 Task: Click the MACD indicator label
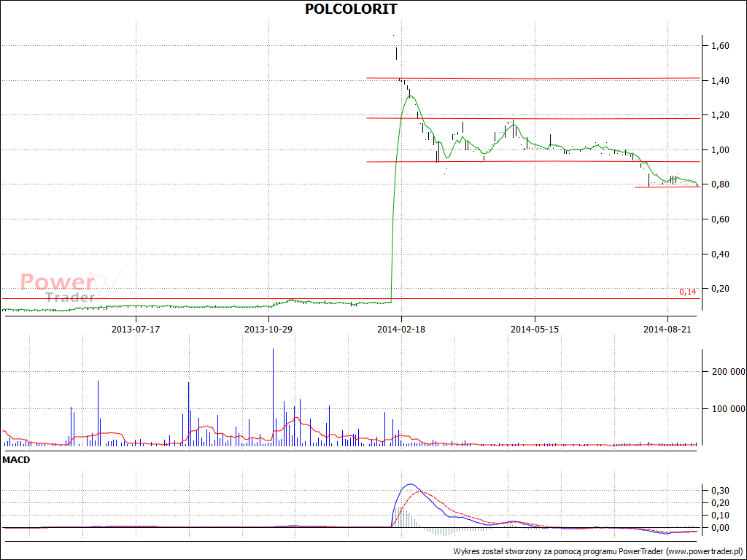16,460
